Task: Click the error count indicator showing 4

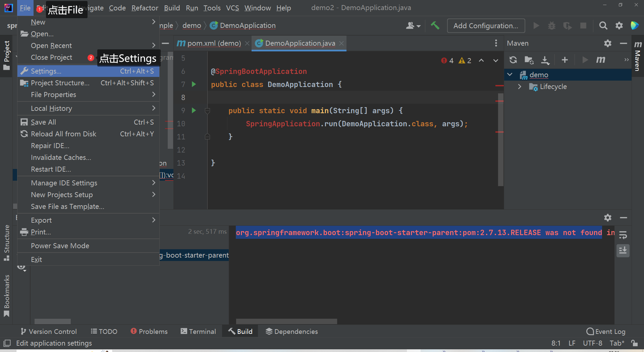Action: (x=447, y=60)
